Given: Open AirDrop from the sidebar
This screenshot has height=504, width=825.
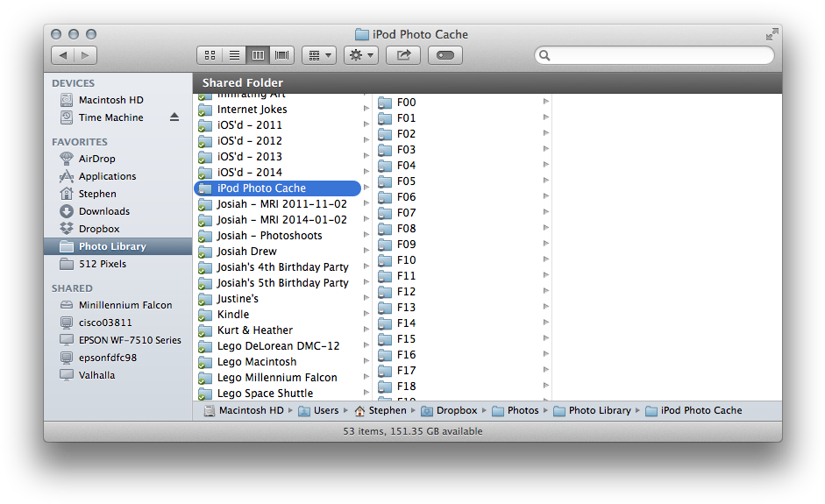Looking at the screenshot, I should click(x=117, y=159).
